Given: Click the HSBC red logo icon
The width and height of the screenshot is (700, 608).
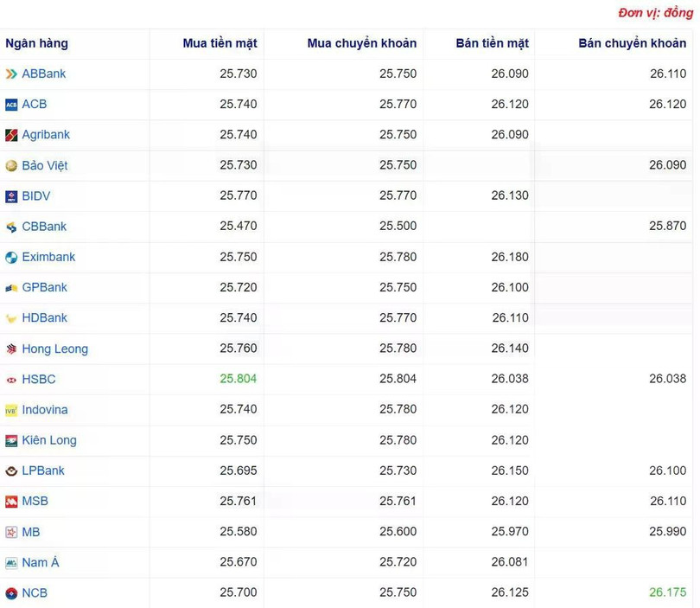Looking at the screenshot, I should tap(11, 380).
